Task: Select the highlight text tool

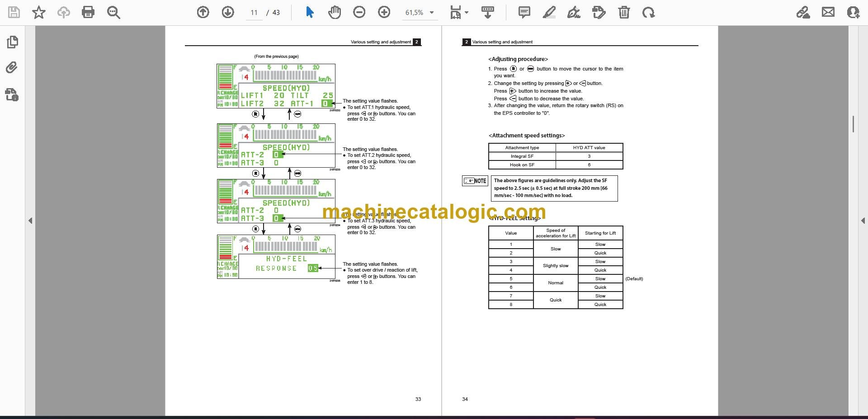Action: point(549,12)
